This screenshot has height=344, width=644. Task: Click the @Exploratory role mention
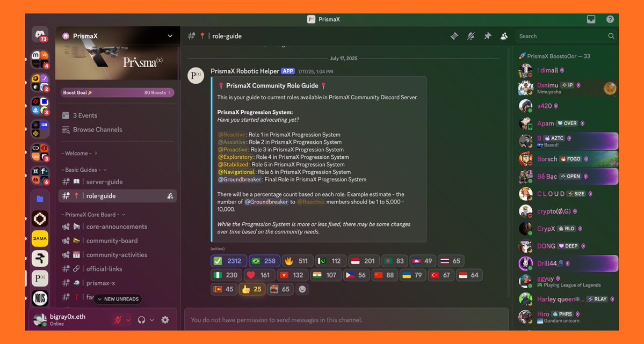click(235, 157)
